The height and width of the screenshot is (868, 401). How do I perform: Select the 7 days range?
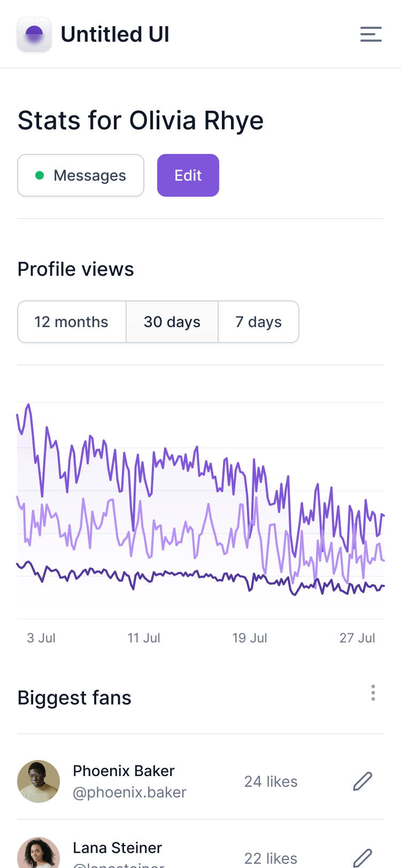(258, 322)
